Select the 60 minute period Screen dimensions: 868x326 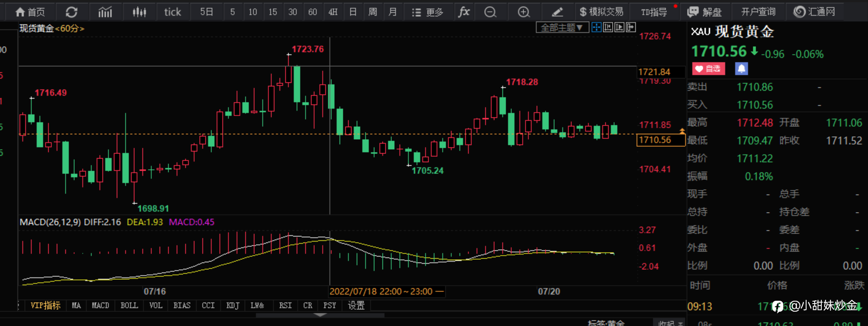(313, 12)
